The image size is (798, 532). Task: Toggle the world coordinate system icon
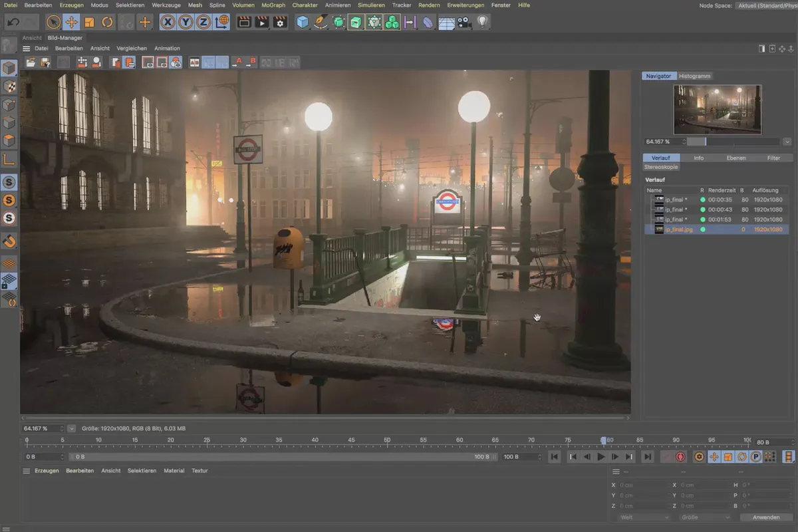coord(222,22)
